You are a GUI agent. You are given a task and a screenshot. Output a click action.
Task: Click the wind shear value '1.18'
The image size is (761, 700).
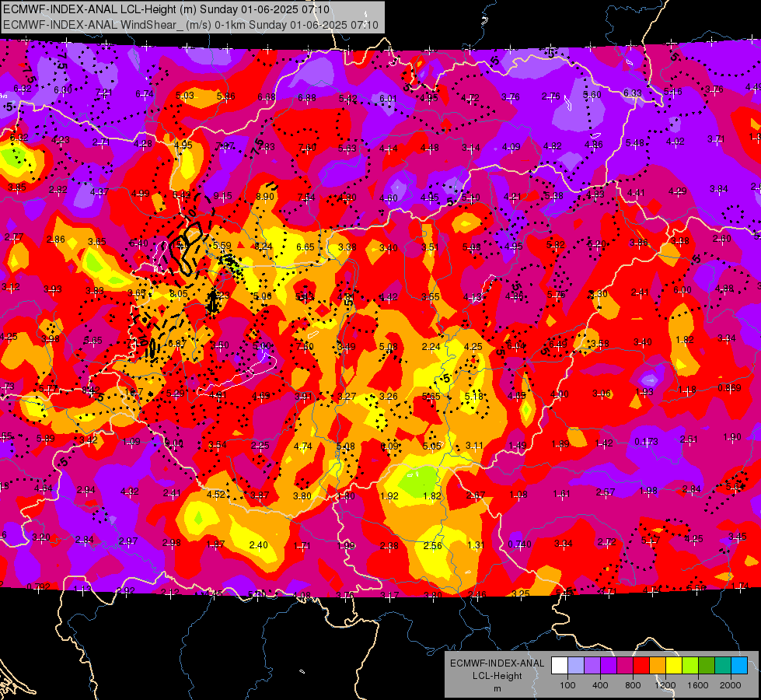point(686,390)
